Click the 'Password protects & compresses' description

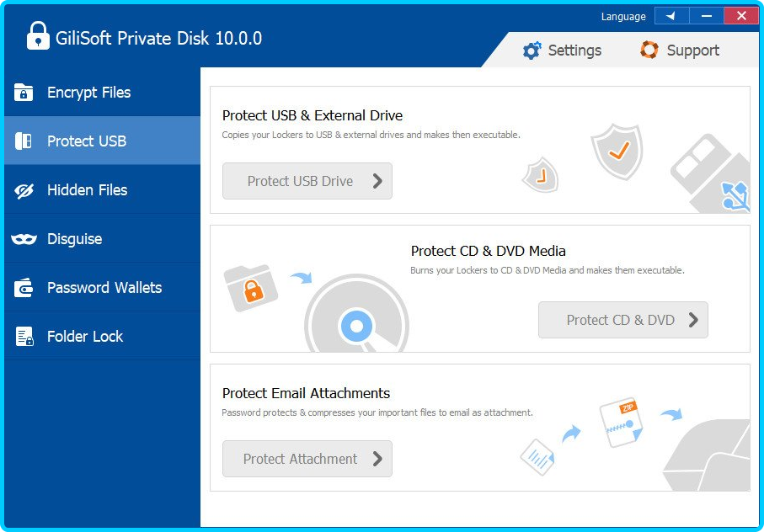click(x=377, y=412)
